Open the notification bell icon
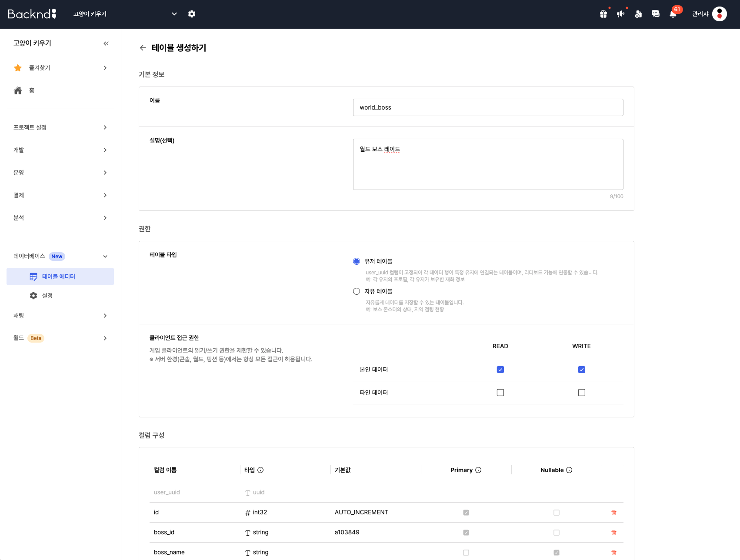The height and width of the screenshot is (560, 740). tap(673, 14)
